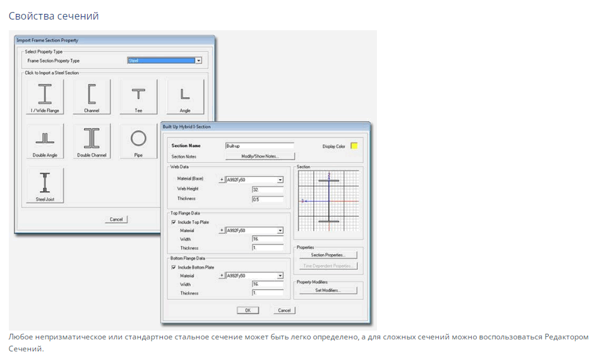This screenshot has width=603, height=364.
Task: Click the Built Up Hybrid I-Section title bar
Action: click(x=265, y=126)
